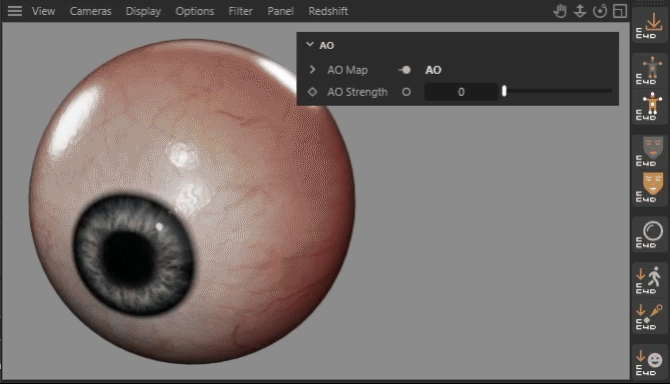670x384 pixels.
Task: Click the C4D sphere circle icon
Action: coord(650,234)
